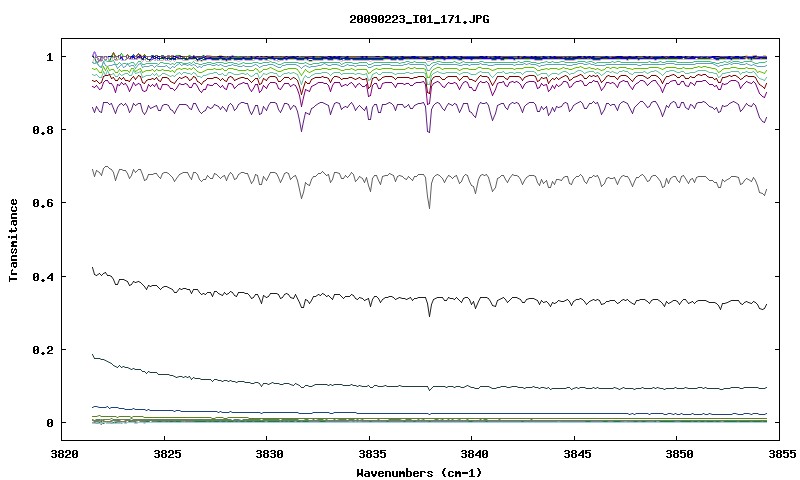This screenshot has width=800, height=480.
Task: Click the Transmittance y-axis label
Action: tap(13, 240)
